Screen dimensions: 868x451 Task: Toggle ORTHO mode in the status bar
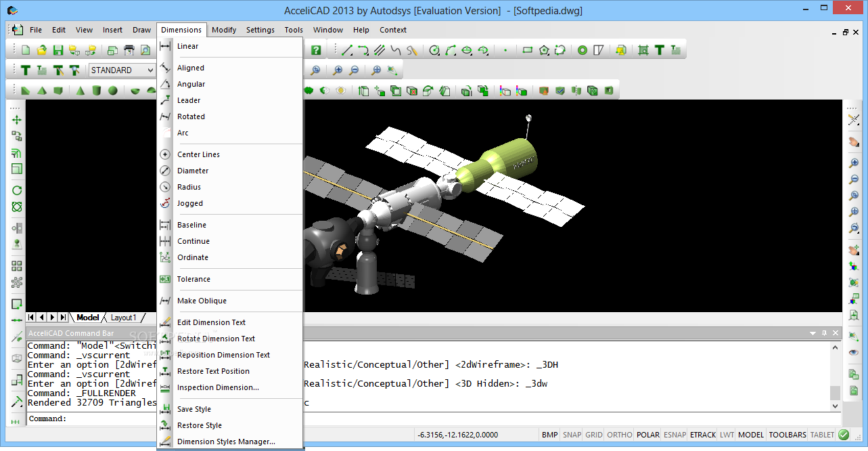pyautogui.click(x=619, y=435)
